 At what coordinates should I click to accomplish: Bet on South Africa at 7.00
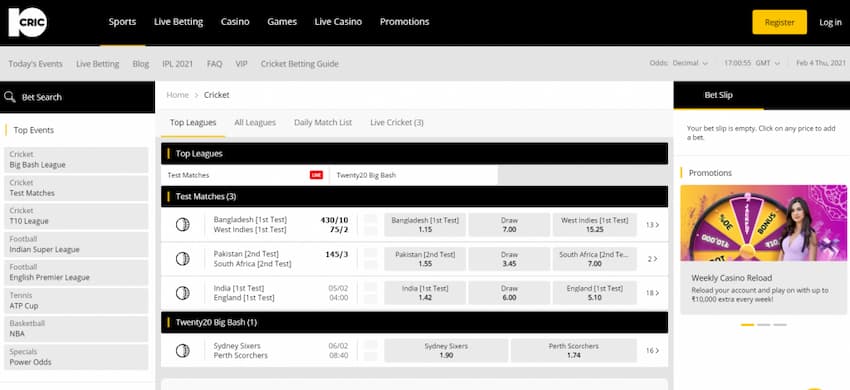595,259
